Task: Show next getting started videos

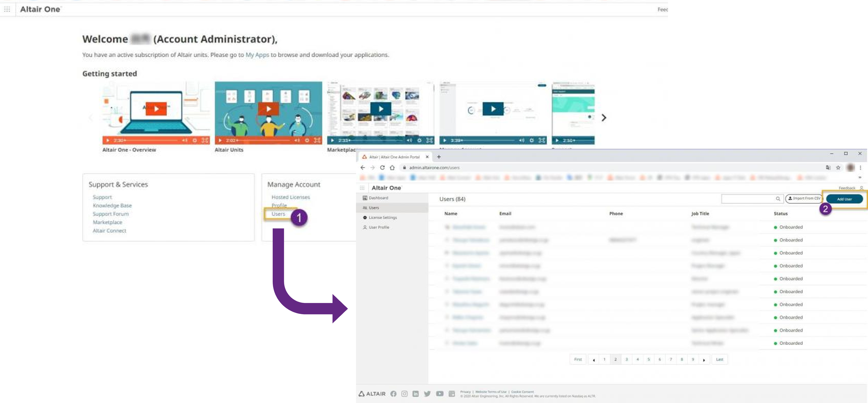Action: (604, 118)
